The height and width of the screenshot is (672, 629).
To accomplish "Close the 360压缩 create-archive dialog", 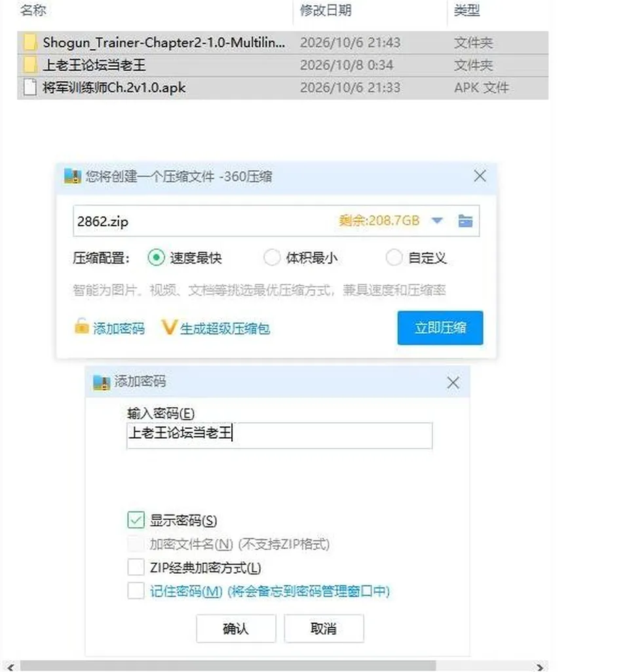I will tap(480, 176).
